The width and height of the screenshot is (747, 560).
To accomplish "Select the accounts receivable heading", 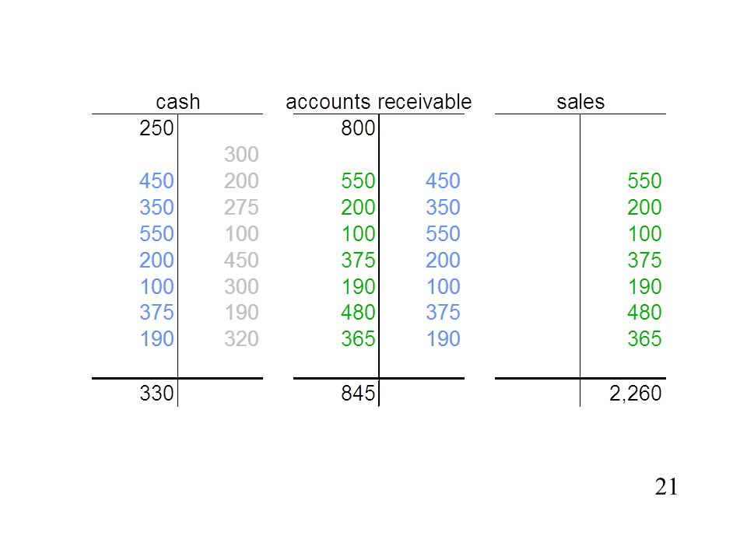I will [378, 102].
